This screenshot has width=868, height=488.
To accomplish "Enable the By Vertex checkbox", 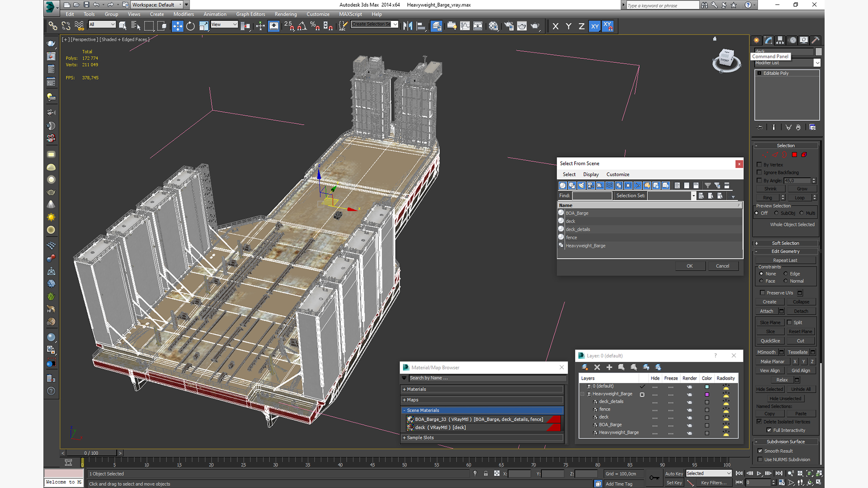I will [x=759, y=165].
